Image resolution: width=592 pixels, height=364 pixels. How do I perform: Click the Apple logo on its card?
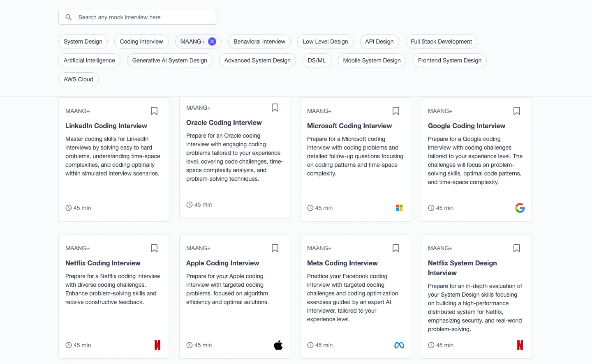(x=278, y=345)
